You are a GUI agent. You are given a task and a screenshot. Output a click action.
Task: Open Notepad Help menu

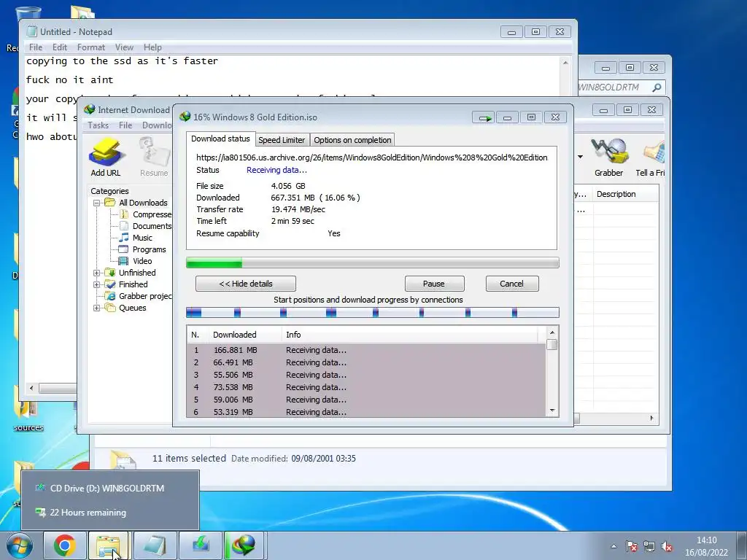click(x=152, y=47)
